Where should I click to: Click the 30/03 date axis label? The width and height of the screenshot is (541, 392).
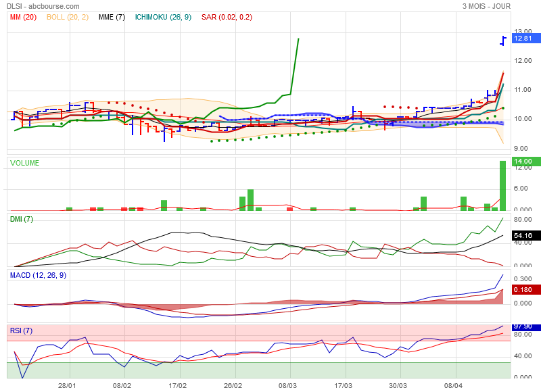[x=398, y=385]
